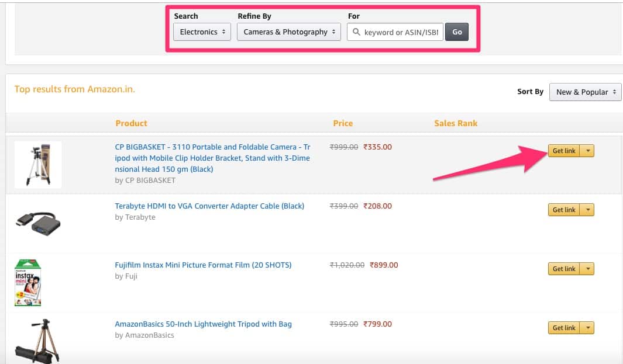Expand Get link arrow for Terabyte adapter
The image size is (623, 364).
tap(587, 210)
